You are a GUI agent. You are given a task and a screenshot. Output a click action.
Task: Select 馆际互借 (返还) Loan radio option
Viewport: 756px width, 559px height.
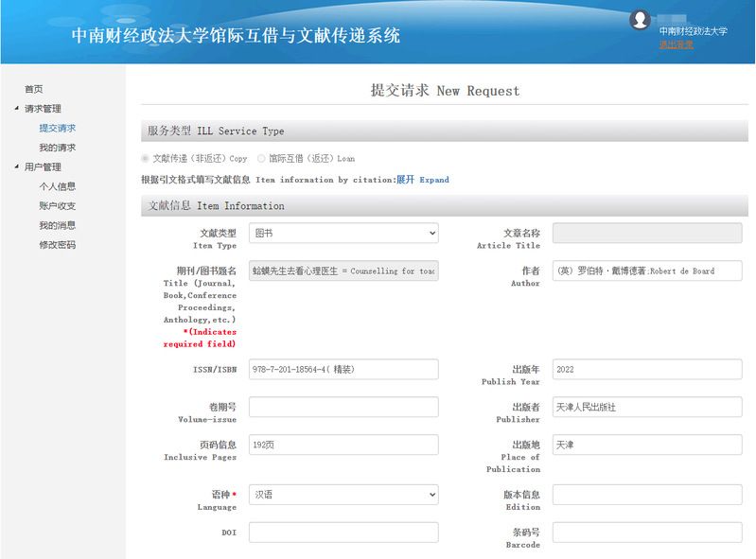coord(262,159)
